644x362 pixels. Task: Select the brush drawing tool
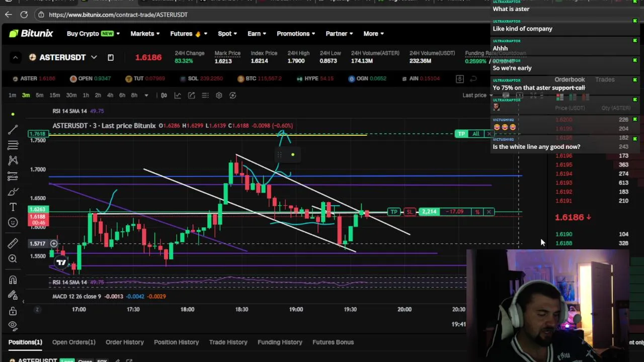tap(13, 192)
